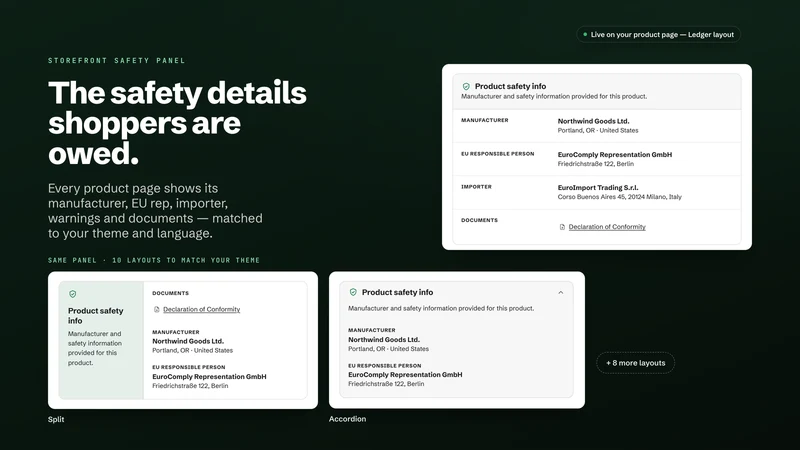Click 'Product safety info' heading in Split card
Viewport: 800px width, 450px height.
(x=95, y=316)
